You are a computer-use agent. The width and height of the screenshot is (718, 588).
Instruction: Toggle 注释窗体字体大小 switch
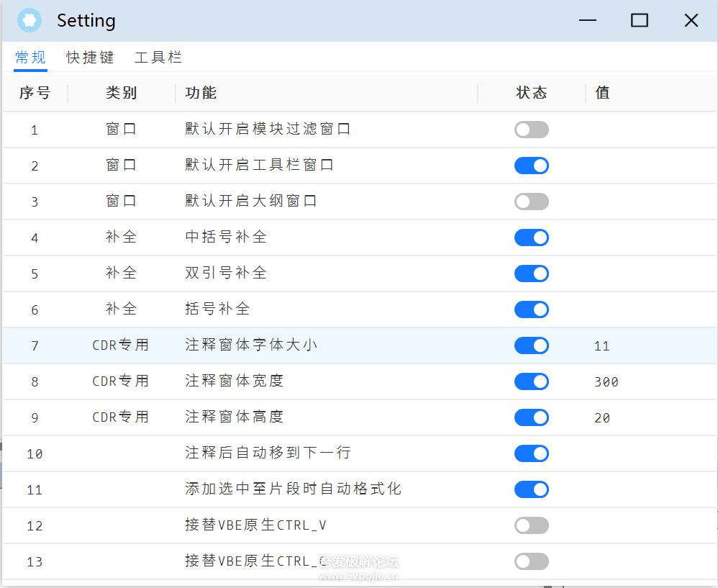[x=531, y=345]
